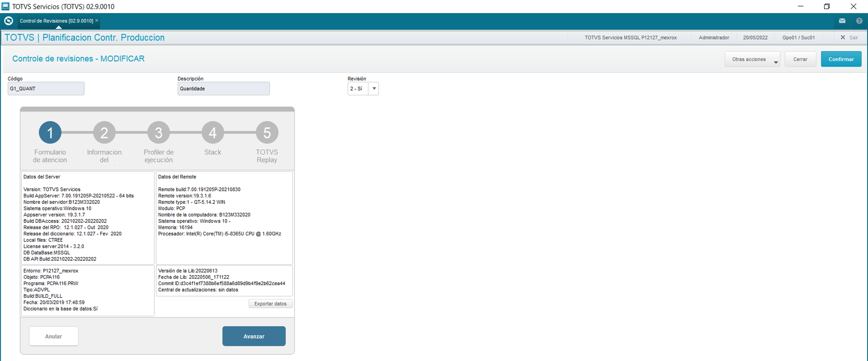Viewport: 868px width, 361px height.
Task: Click the Confirmar button
Action: [x=841, y=59]
